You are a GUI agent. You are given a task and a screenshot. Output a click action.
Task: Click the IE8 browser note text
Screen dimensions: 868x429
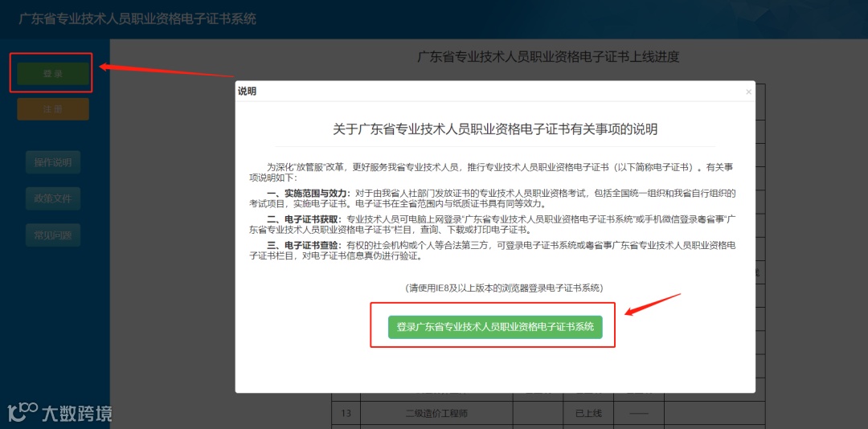pyautogui.click(x=504, y=288)
